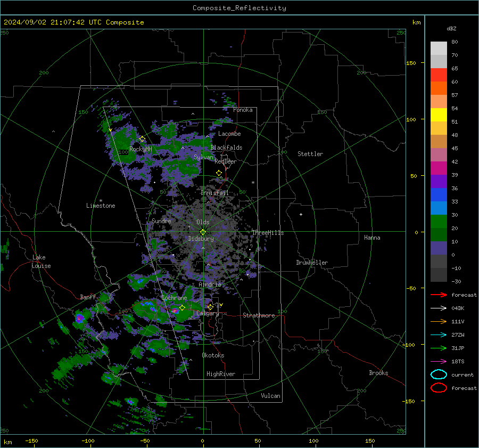Click the 57 value in dBZ legend
This screenshot has width=479, height=448.
tap(455, 95)
